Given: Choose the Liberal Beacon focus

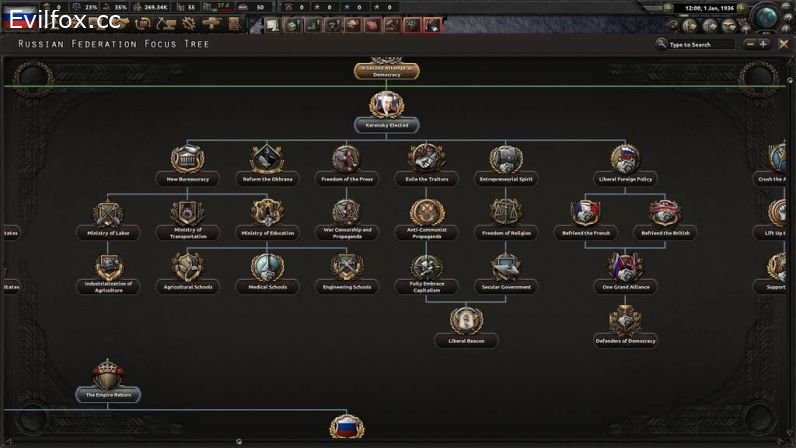Looking at the screenshot, I should tap(466, 322).
